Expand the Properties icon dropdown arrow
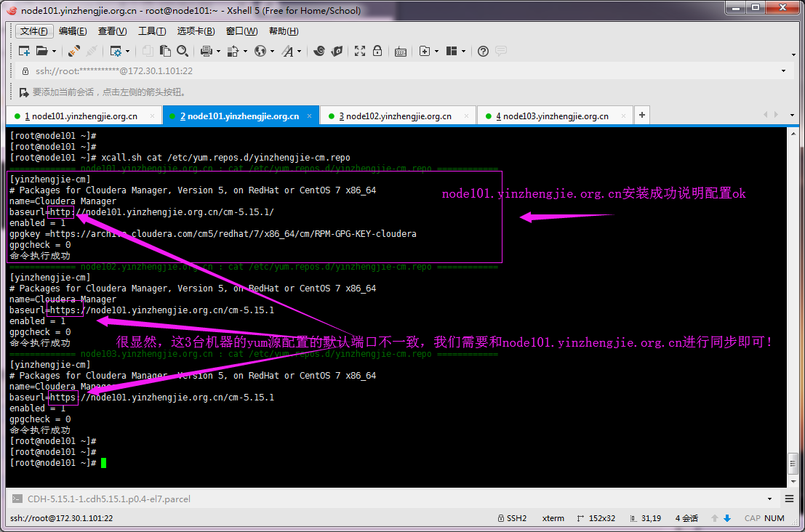Viewport: 805px width, 532px height. 127,52
